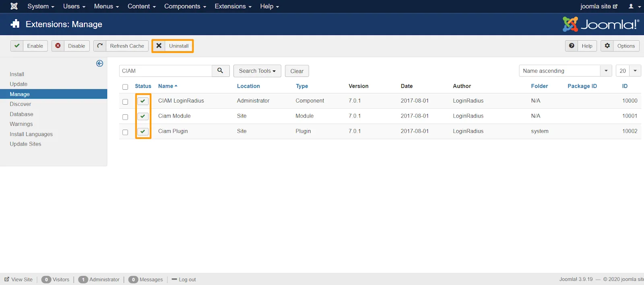Viewport: 644px width, 285px height.
Task: Open the user account icon menu
Action: 634,6
